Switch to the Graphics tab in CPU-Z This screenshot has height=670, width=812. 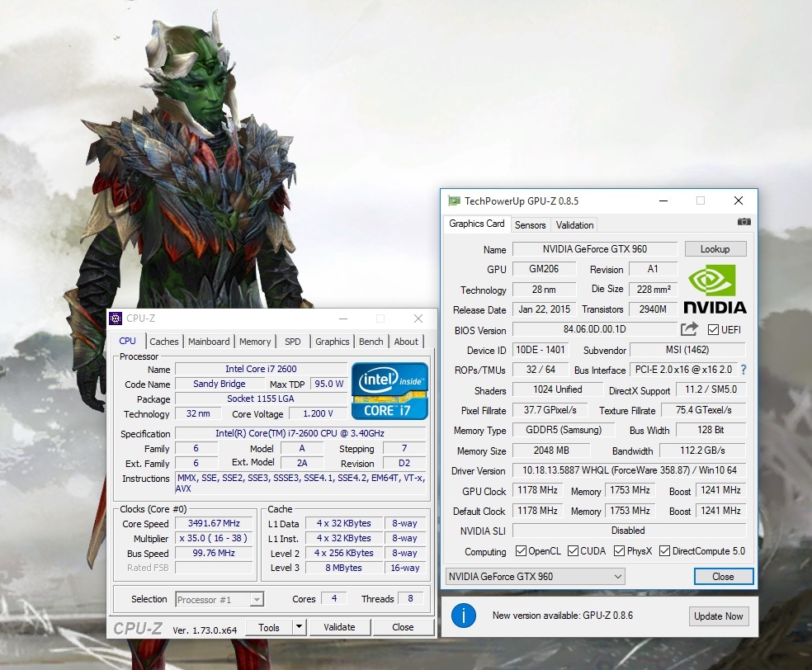(x=332, y=342)
